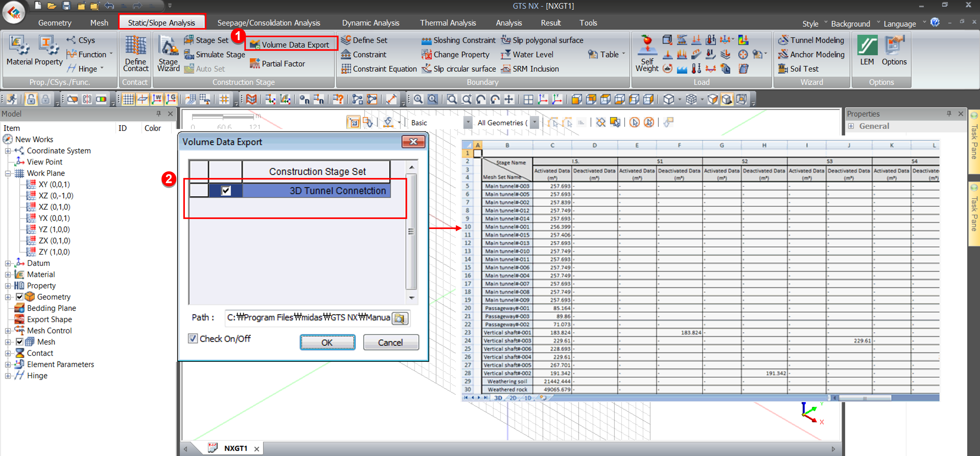The width and height of the screenshot is (980, 456).
Task: Open Table dropdown in Boundary group
Action: [624, 54]
